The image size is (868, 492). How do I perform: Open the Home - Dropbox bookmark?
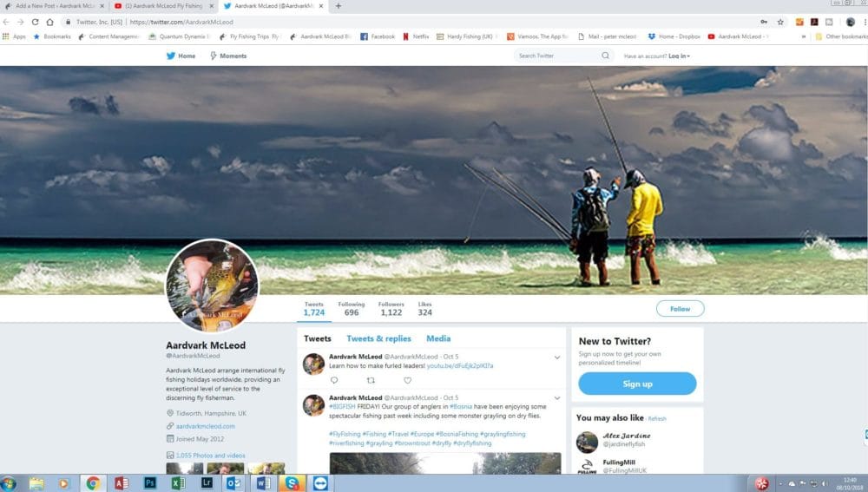coord(674,36)
